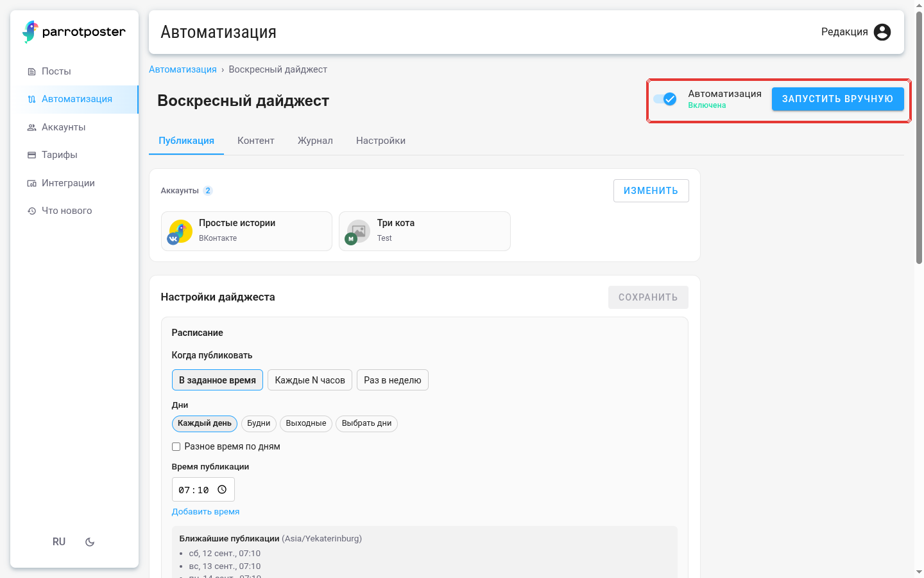Click ИЗМЕНИТЬ accounts button

pos(651,191)
